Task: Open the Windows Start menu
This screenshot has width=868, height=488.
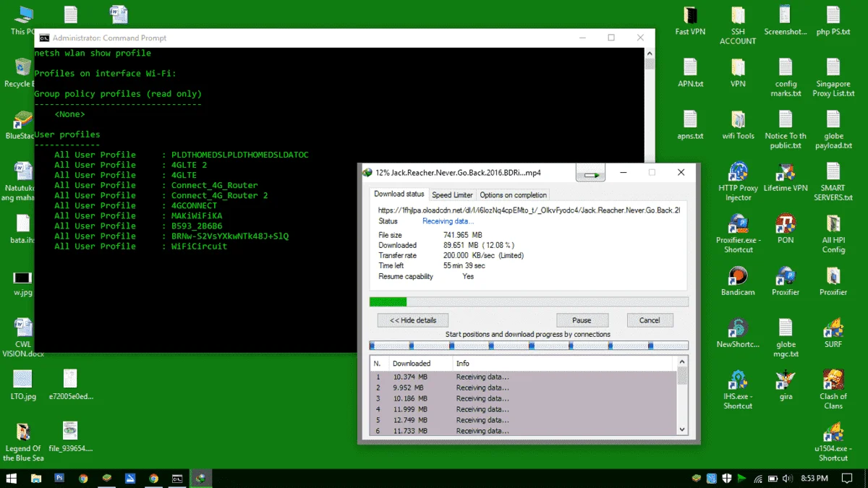Action: pyautogui.click(x=12, y=478)
